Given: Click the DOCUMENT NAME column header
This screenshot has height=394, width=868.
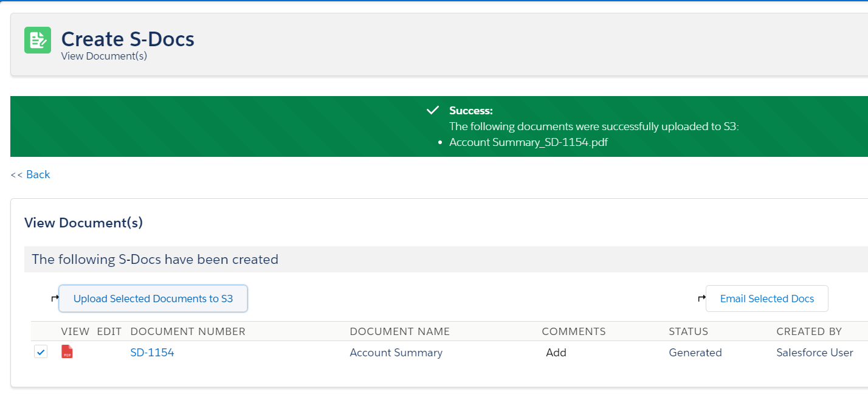Looking at the screenshot, I should (400, 331).
